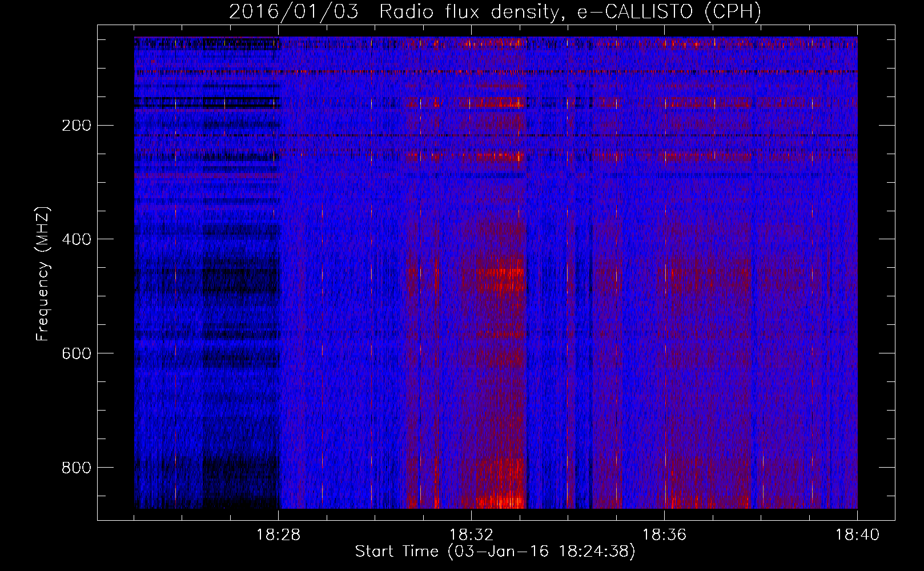This screenshot has height=571, width=924.
Task: Click the "Frequency (MHZ)" axis label
Action: [x=43, y=274]
